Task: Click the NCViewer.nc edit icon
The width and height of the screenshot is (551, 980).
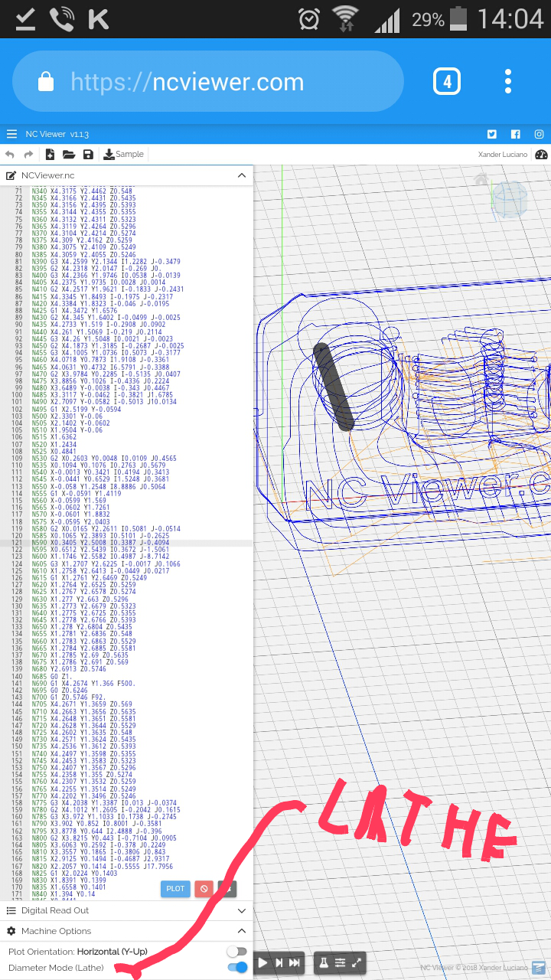Action: (x=11, y=175)
